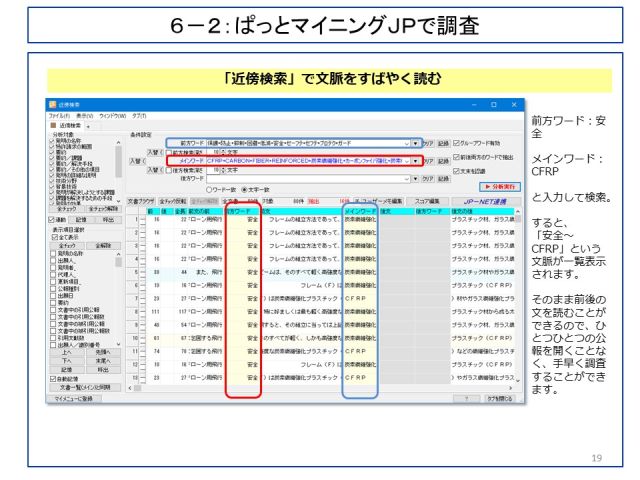Screen dimensions: 640x480
Task: Select result row 7 with CFRP
Action: 320,298
